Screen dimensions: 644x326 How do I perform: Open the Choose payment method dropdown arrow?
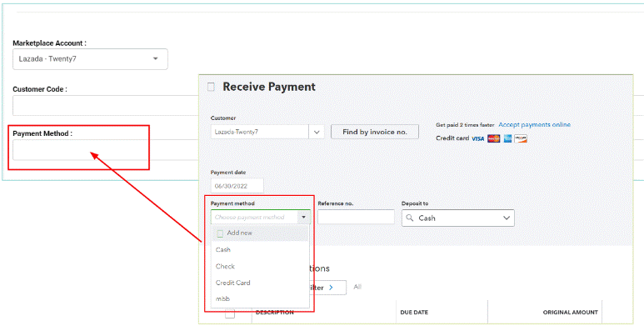pyautogui.click(x=303, y=217)
